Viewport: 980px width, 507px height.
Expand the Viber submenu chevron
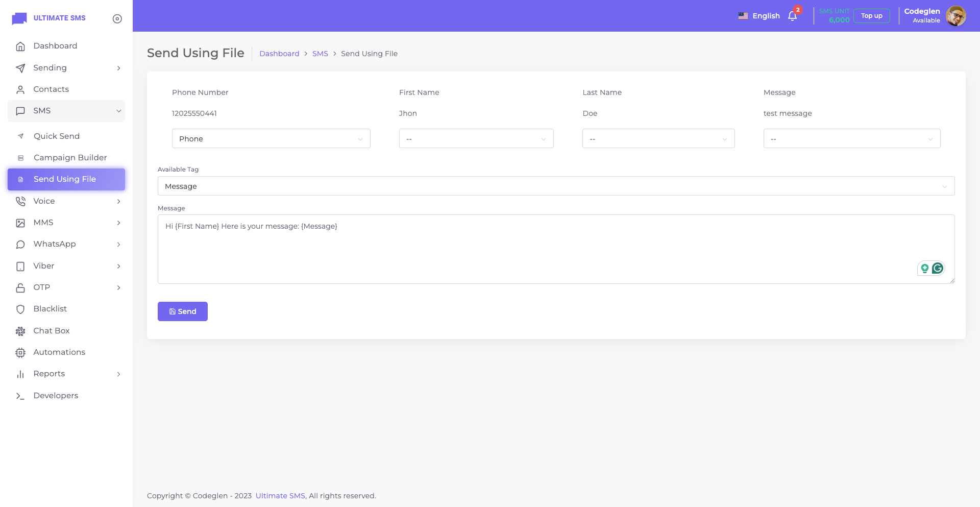tap(118, 267)
